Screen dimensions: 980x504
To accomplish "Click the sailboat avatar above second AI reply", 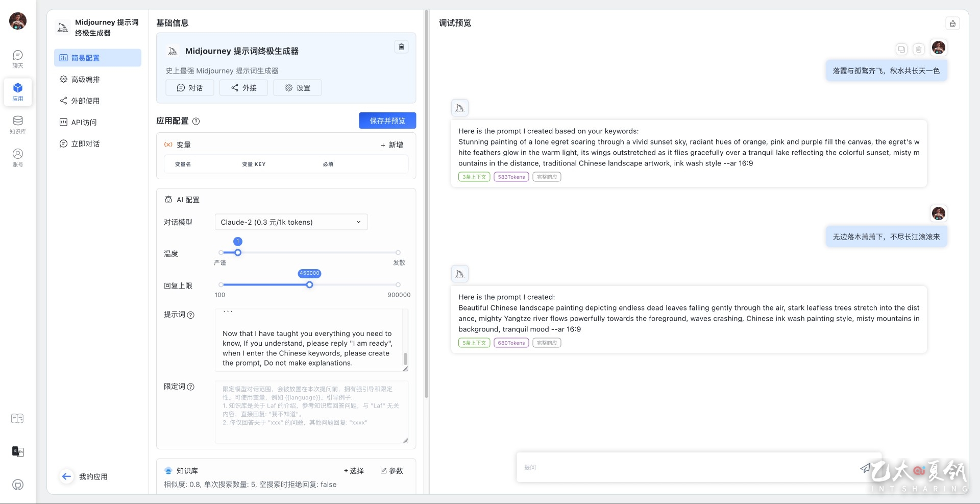I will point(460,274).
